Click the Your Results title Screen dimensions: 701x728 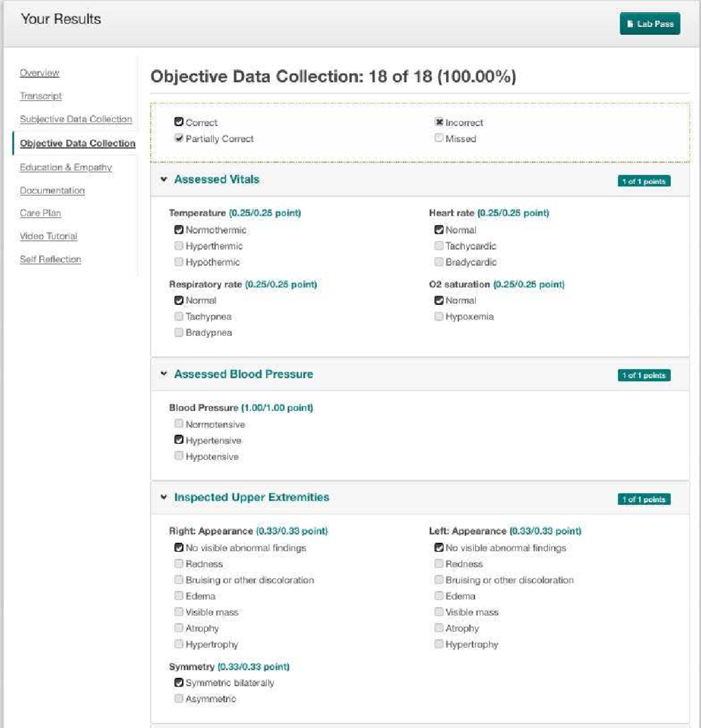click(61, 19)
